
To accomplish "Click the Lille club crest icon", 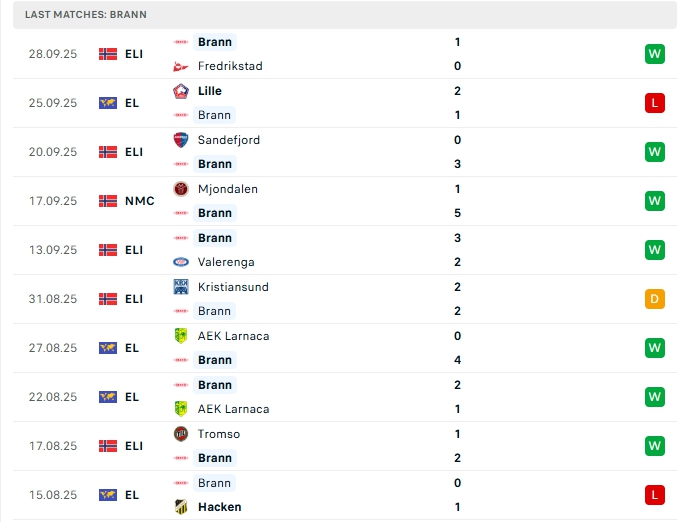I will click(181, 91).
